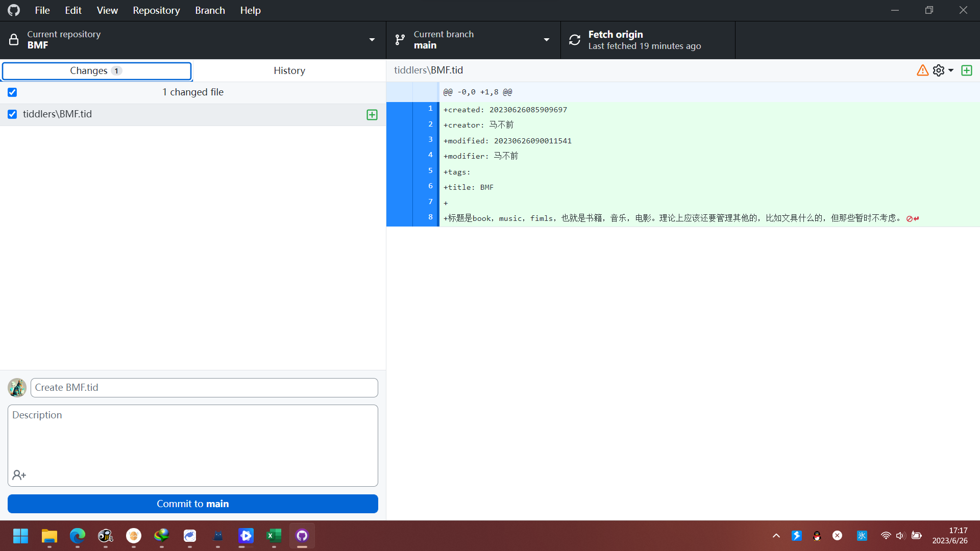Click the Commit to main button
This screenshot has height=551, width=980.
pos(192,504)
